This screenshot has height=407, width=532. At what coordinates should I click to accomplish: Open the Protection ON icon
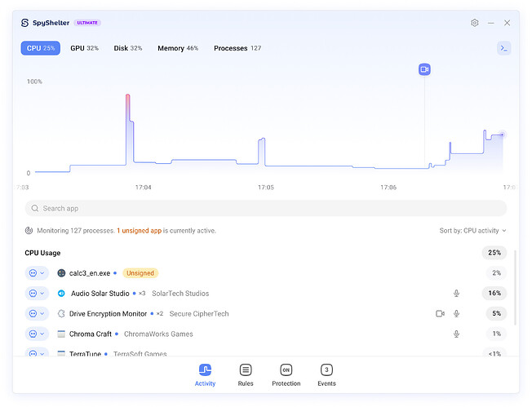(286, 370)
